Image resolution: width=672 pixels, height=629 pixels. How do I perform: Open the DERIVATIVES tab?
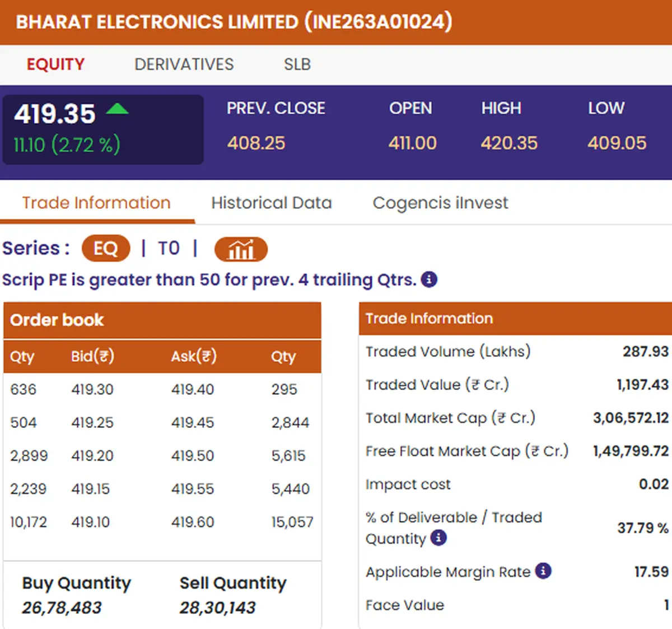pyautogui.click(x=184, y=64)
